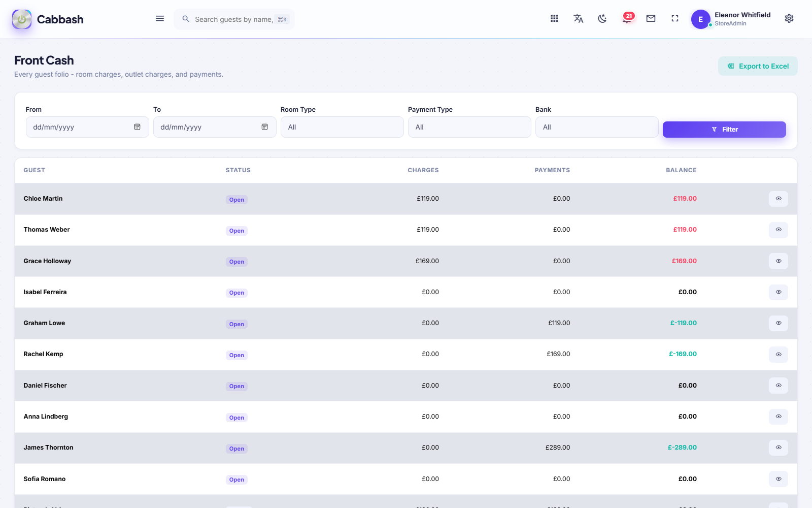
Task: Toggle fullscreen mode icon
Action: click(675, 19)
